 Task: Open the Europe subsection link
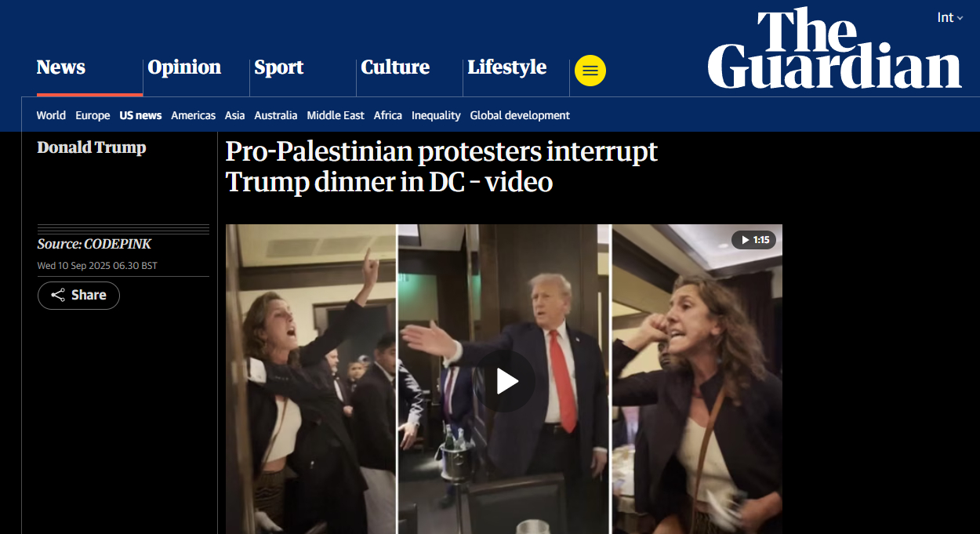tap(93, 115)
